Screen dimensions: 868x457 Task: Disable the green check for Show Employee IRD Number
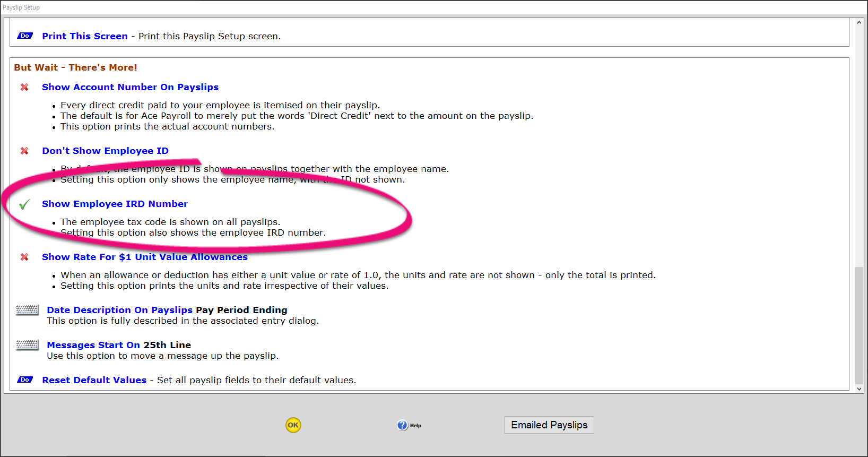[x=24, y=204]
